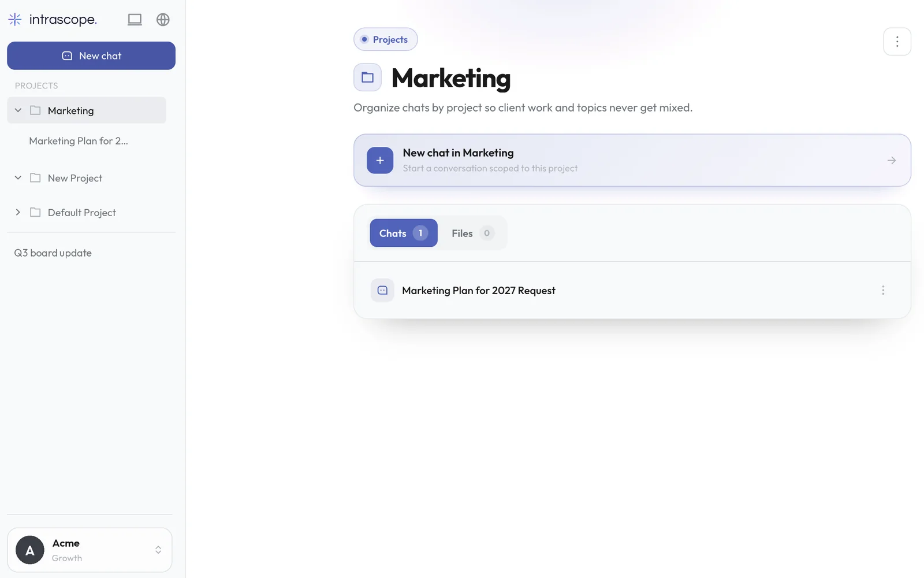Screen dimensions: 924x578
Task: Click the PROJECTS section heading
Action: point(36,86)
